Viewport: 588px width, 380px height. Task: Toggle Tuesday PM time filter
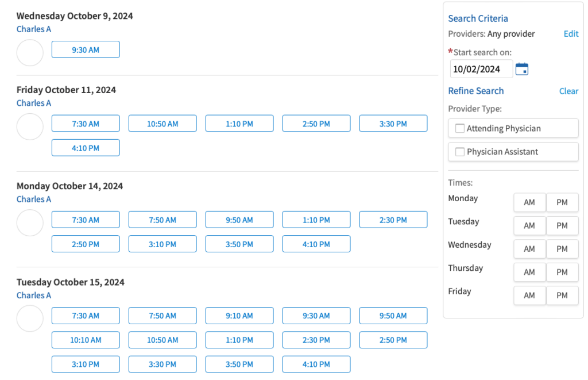tap(562, 225)
